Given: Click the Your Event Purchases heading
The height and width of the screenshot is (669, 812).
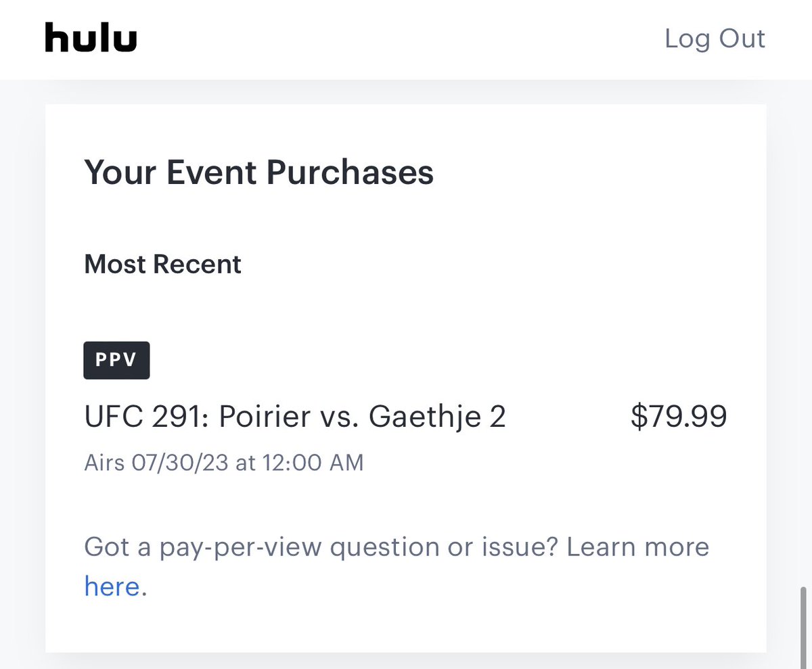Looking at the screenshot, I should 258,172.
